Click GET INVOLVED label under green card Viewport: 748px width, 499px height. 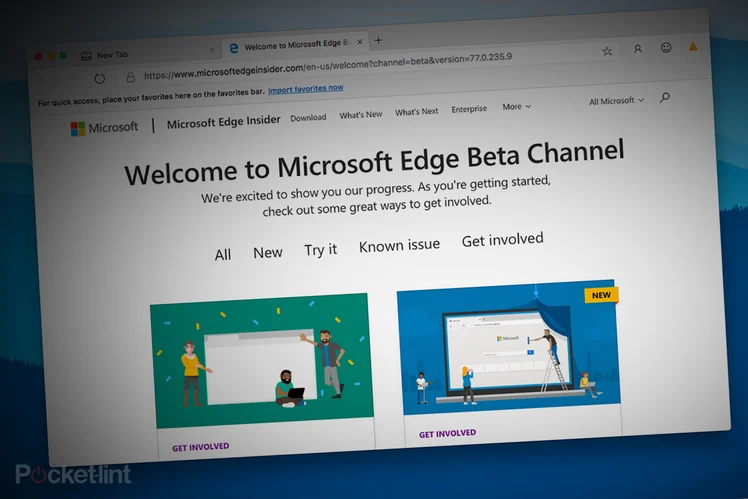tap(200, 447)
